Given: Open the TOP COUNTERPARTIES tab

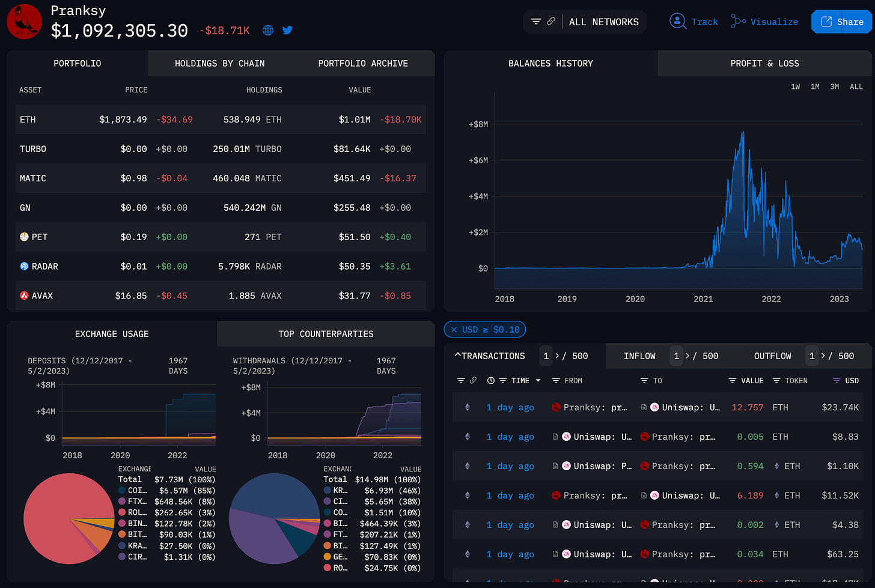Looking at the screenshot, I should click(326, 334).
